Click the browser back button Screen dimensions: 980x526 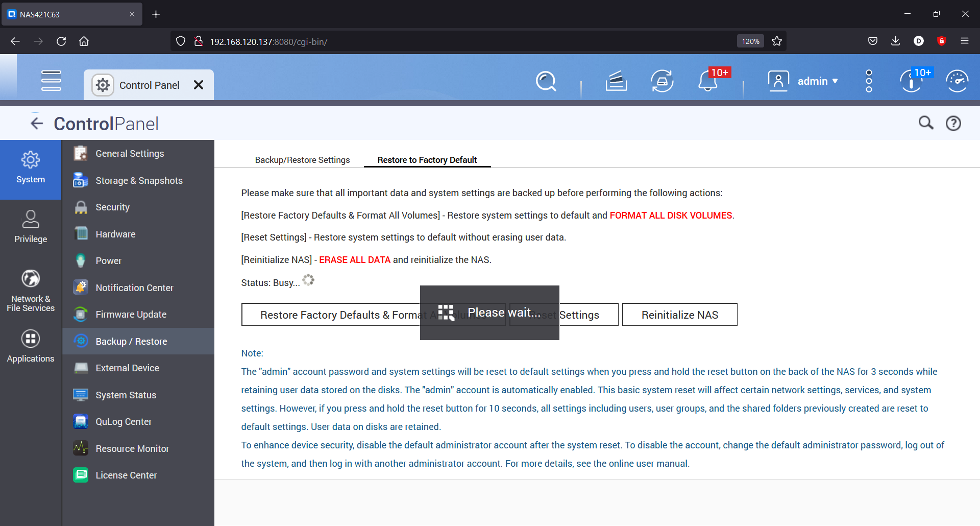(15, 41)
